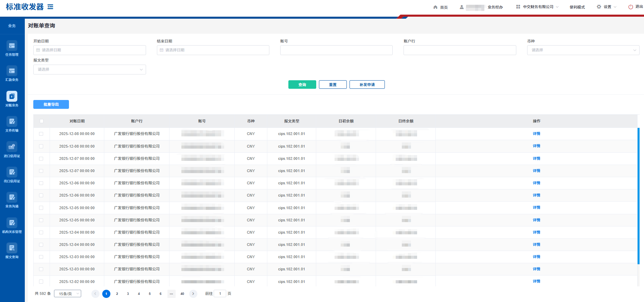Toggle the sidebar collapse hamburger icon
This screenshot has height=302, width=644.
pyautogui.click(x=50, y=7)
